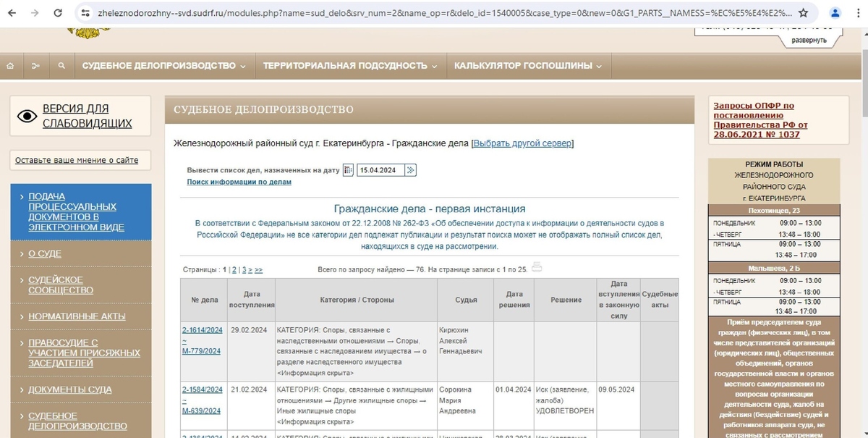Click the printer icon above results table
Screen dimensions: 868x438
(537, 267)
